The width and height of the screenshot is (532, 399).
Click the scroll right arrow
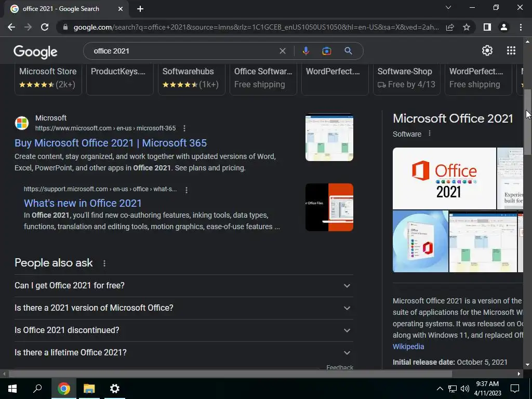pyautogui.click(x=519, y=374)
